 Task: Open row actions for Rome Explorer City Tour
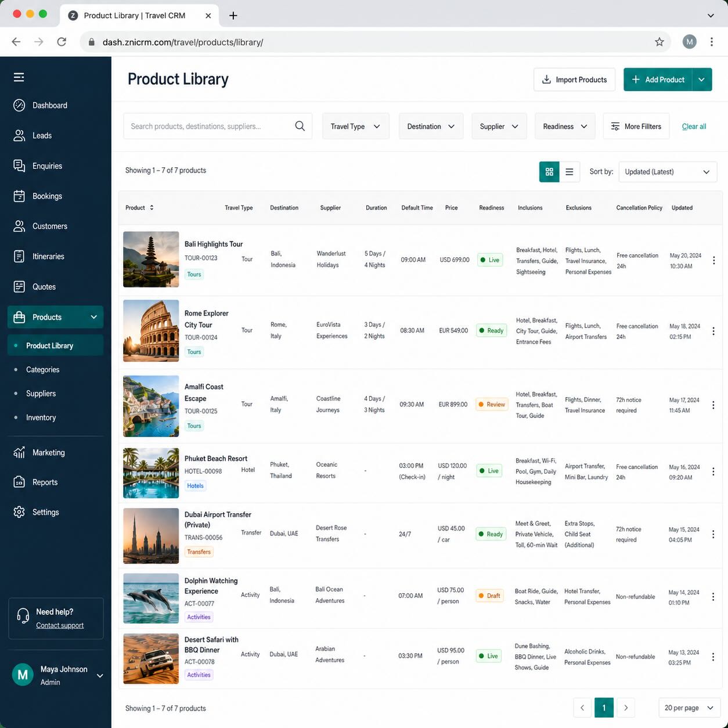[713, 331]
